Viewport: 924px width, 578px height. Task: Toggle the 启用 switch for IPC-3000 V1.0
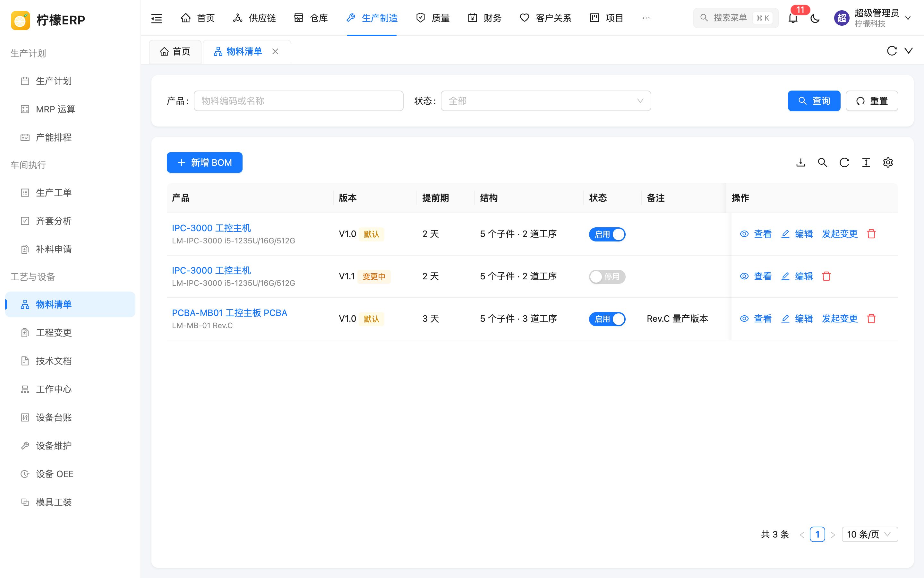(x=607, y=234)
